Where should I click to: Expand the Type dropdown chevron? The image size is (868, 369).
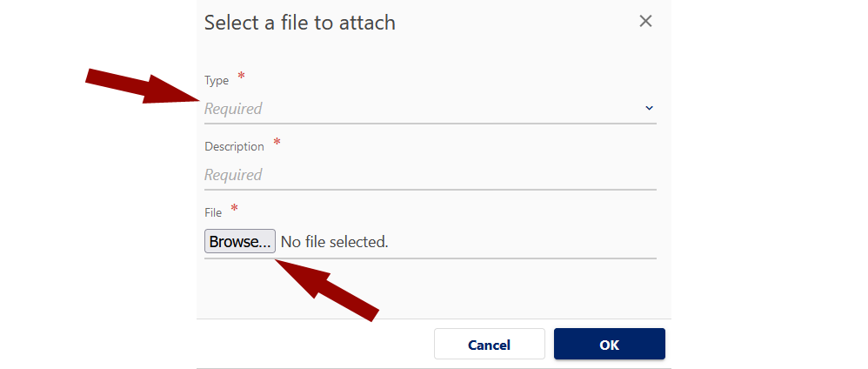[x=649, y=109]
